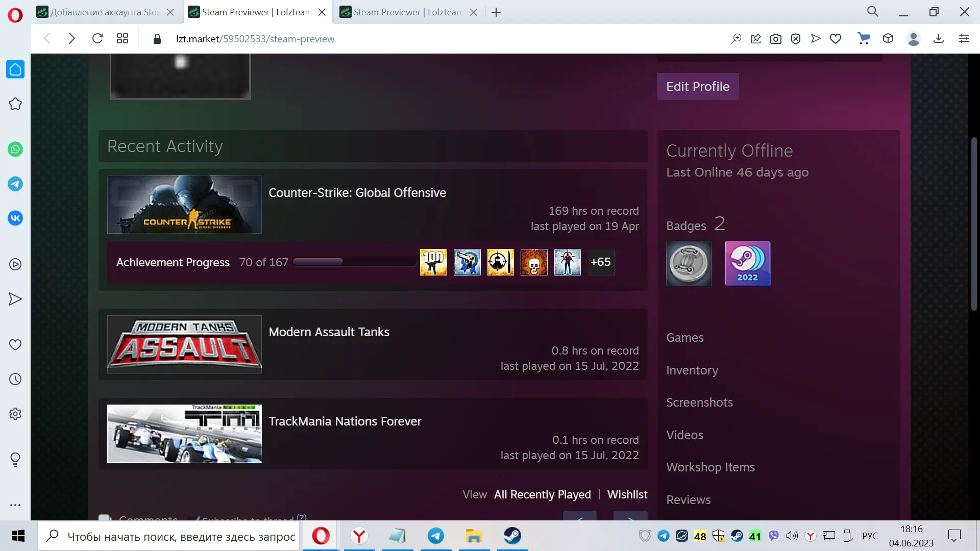This screenshot has height=551, width=980.
Task: View site security padlock info
Action: 157,39
